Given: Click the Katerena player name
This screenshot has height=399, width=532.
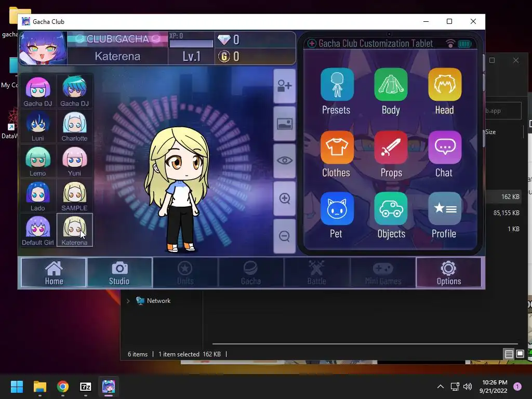Looking at the screenshot, I should tap(117, 56).
